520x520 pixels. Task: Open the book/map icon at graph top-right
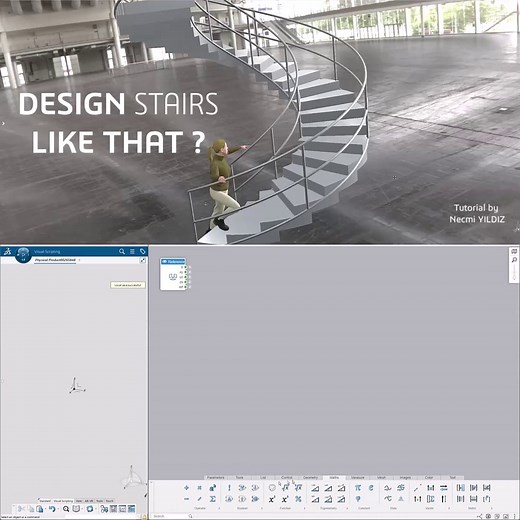(514, 251)
